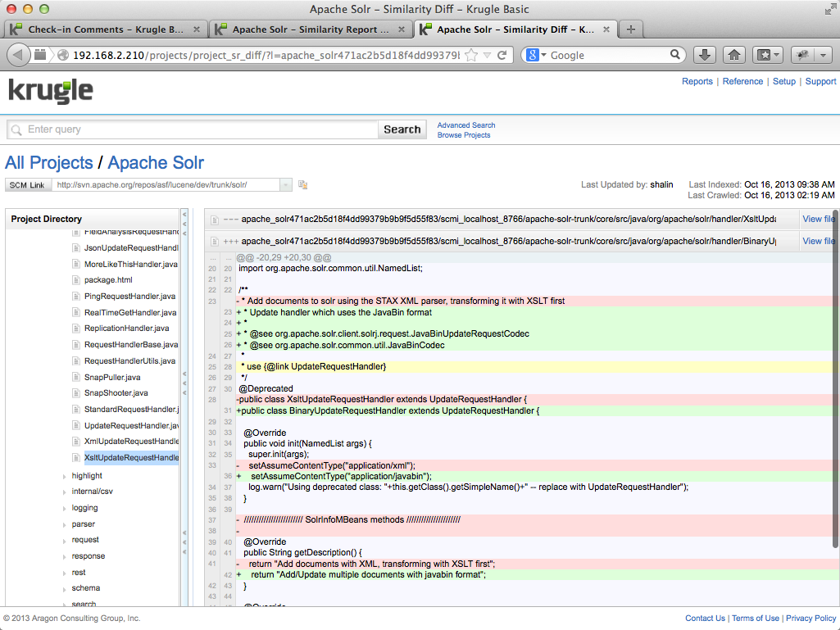
Task: Click the Krugle logo
Action: 51,91
